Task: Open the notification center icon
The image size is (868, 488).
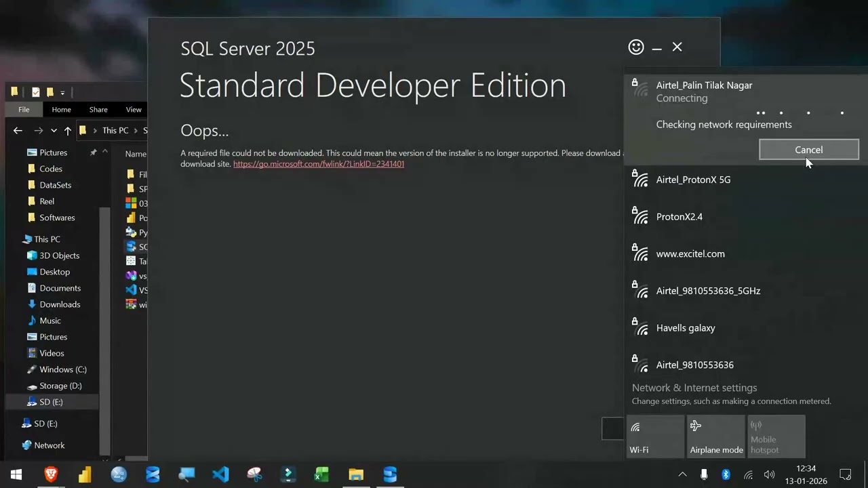Action: click(846, 474)
